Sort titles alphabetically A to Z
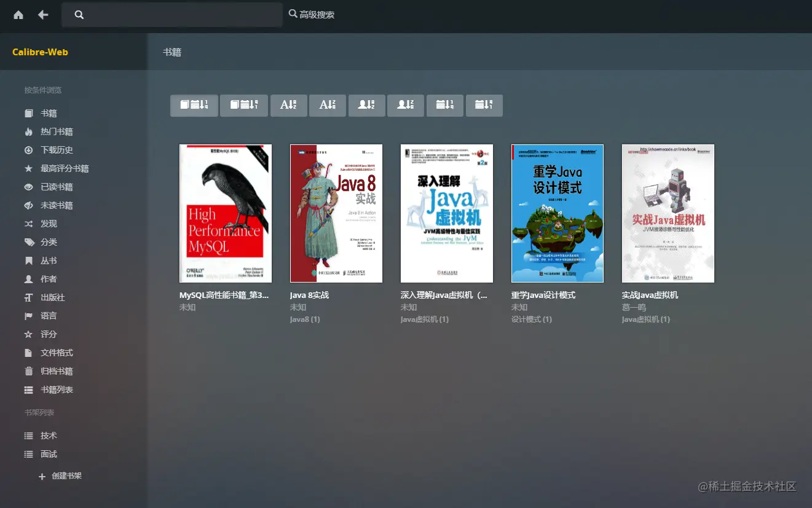Viewport: 812px width, 508px height. coord(288,105)
